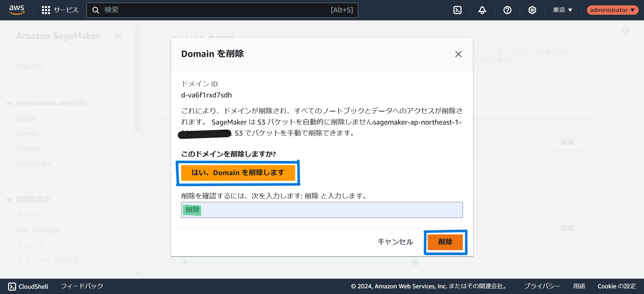Click the orange 削除 confirm button
The height and width of the screenshot is (294, 644).
coord(445,242)
